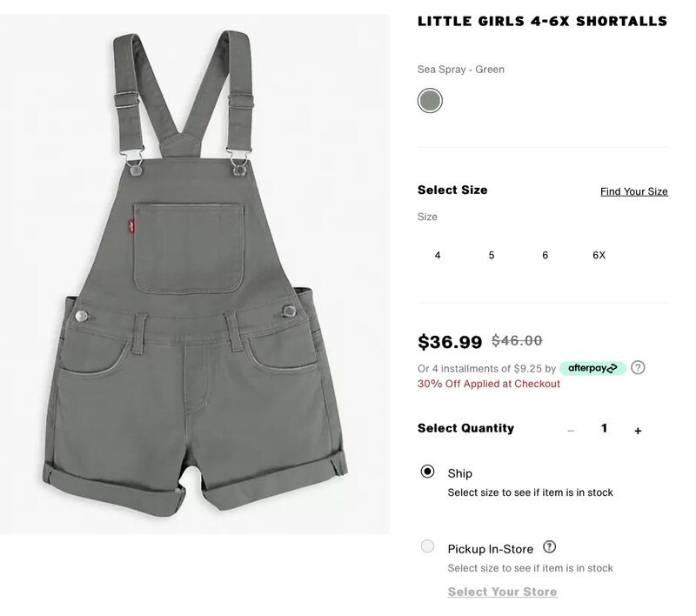Click the Select Your Store link

pyautogui.click(x=502, y=592)
